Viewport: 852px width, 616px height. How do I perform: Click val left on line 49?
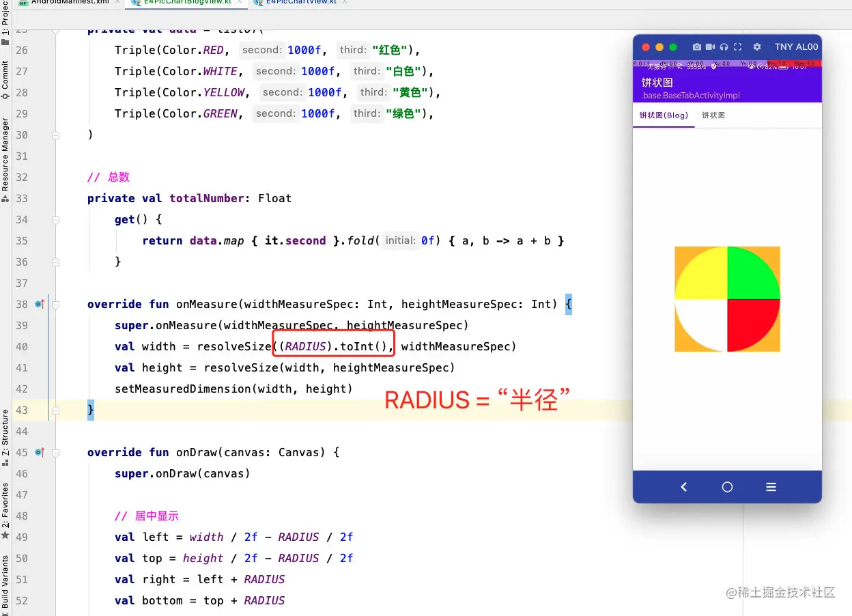142,537
